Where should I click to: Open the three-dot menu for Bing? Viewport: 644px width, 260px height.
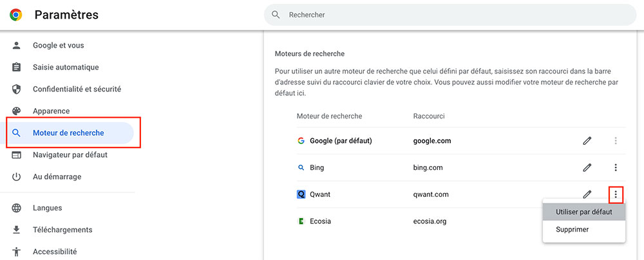615,167
